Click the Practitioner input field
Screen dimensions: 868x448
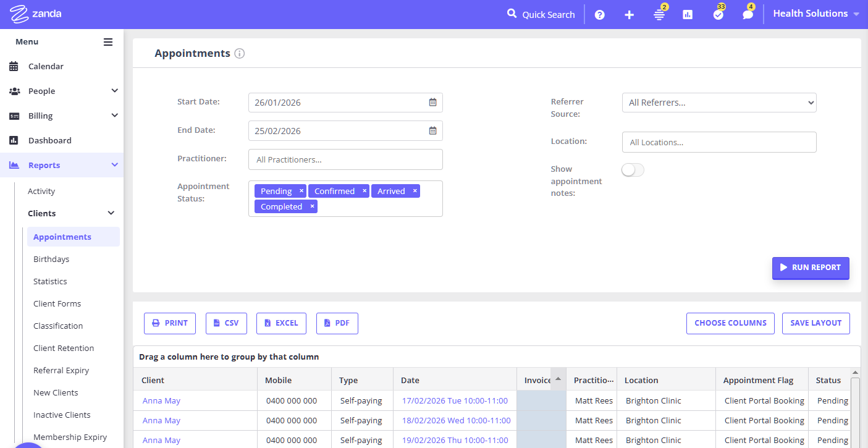click(345, 159)
